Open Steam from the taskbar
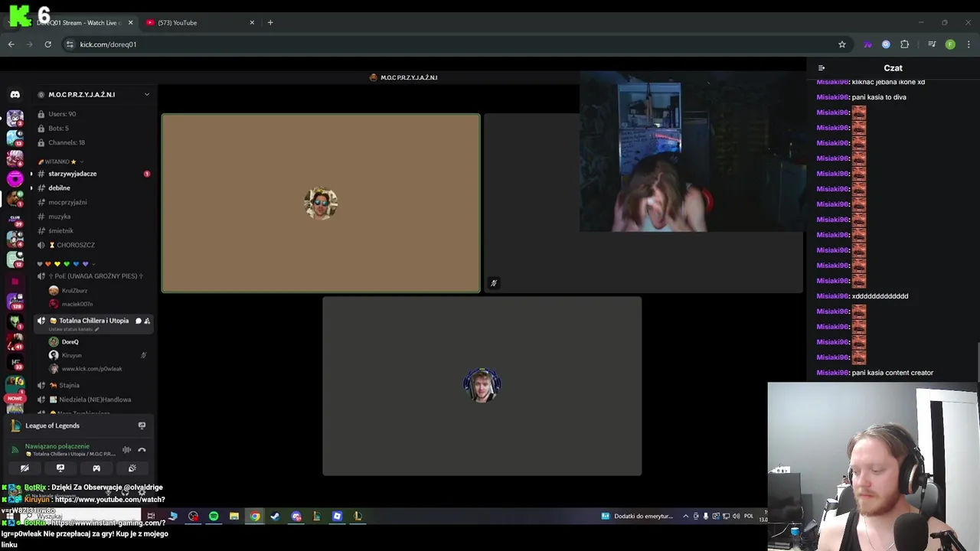The width and height of the screenshot is (980, 551). pyautogui.click(x=275, y=517)
